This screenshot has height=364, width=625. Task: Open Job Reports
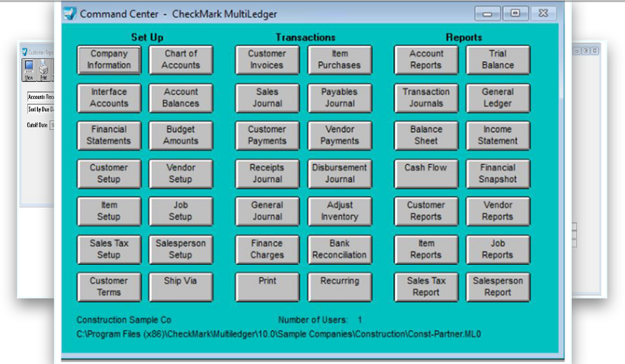pyautogui.click(x=498, y=249)
